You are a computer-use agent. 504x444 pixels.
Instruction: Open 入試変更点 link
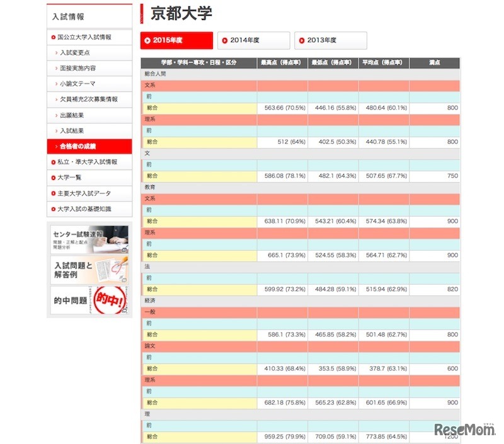coord(89,53)
